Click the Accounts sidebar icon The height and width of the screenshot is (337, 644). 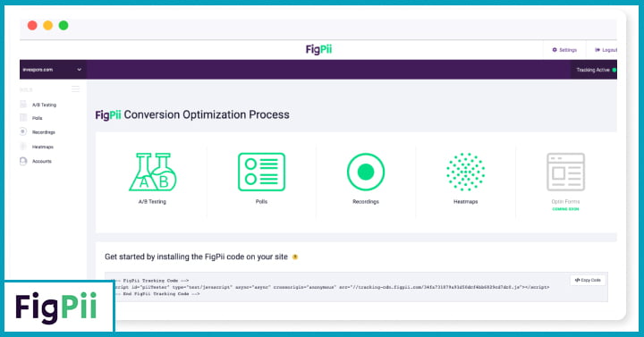tap(23, 161)
